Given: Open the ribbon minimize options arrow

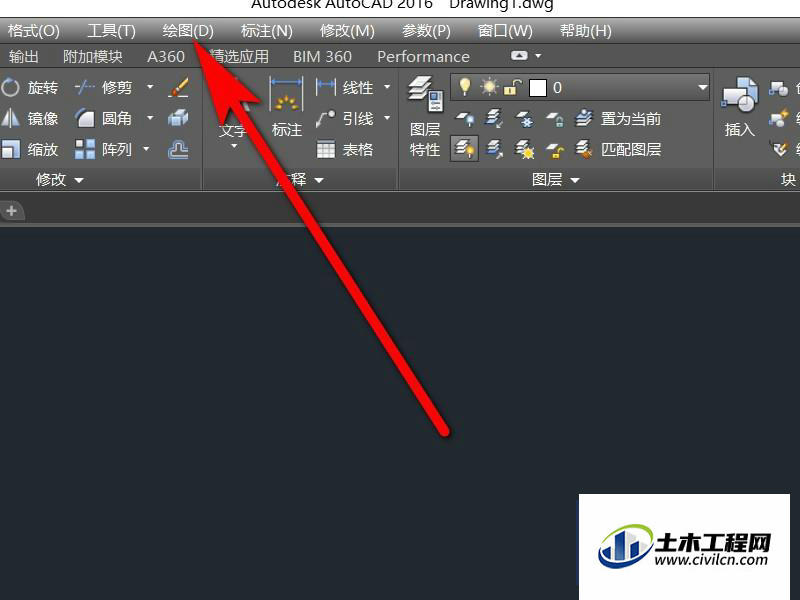Looking at the screenshot, I should pyautogui.click(x=538, y=56).
